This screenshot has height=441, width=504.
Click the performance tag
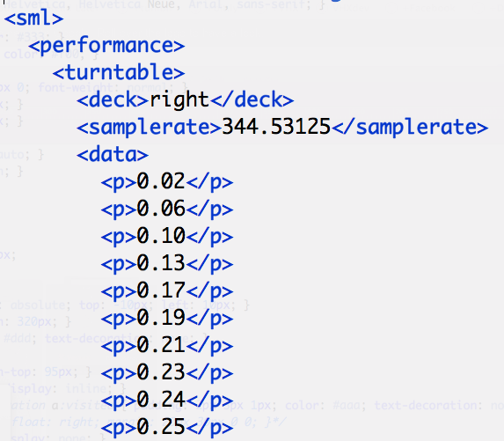click(x=106, y=46)
